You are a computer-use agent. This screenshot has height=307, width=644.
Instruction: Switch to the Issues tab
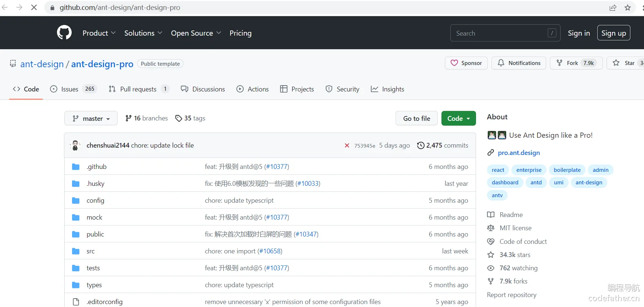(x=73, y=89)
